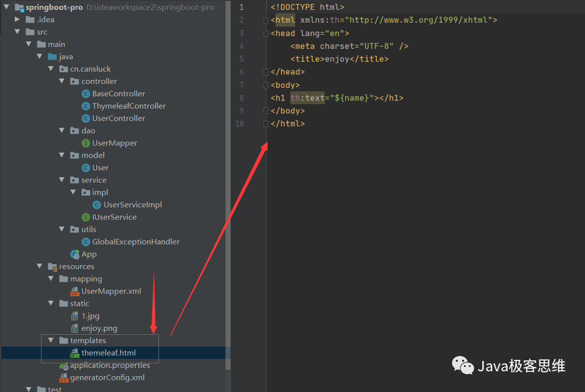The image size is (585, 392).
Task: Click the GlobalExceptionHandler class icon
Action: pyautogui.click(x=86, y=242)
